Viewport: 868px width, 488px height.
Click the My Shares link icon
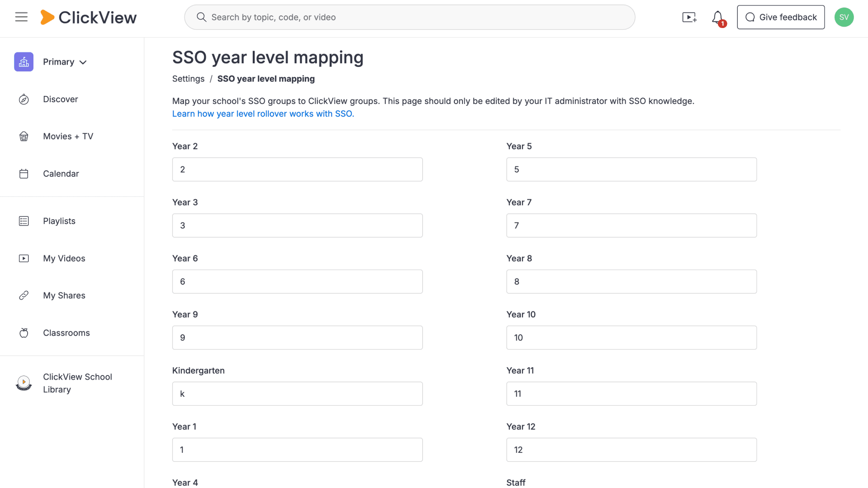(24, 296)
